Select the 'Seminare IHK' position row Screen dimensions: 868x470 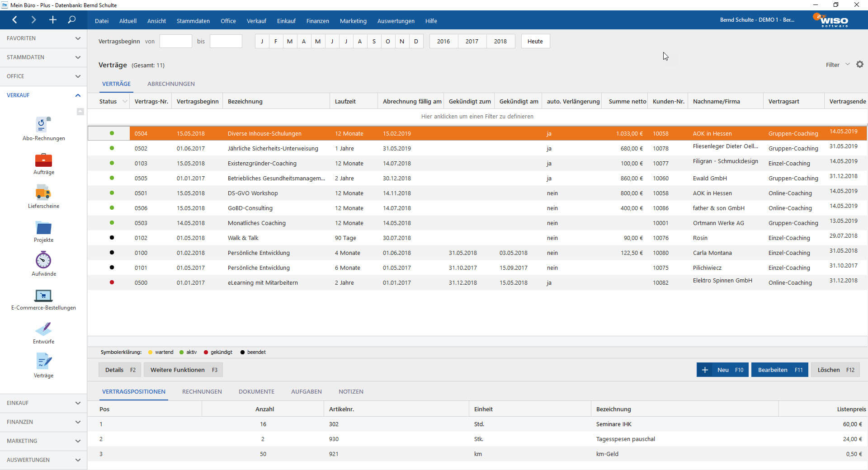(x=477, y=424)
